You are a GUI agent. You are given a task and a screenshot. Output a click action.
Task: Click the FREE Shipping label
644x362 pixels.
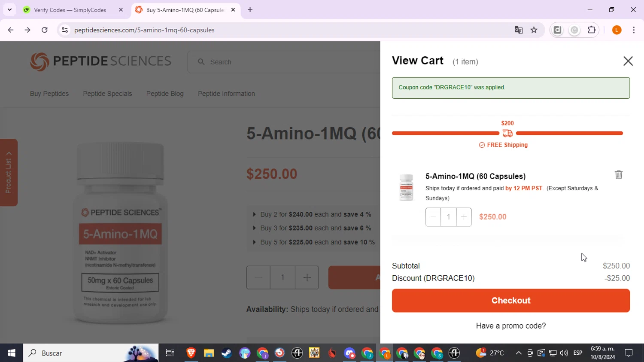pos(503,145)
